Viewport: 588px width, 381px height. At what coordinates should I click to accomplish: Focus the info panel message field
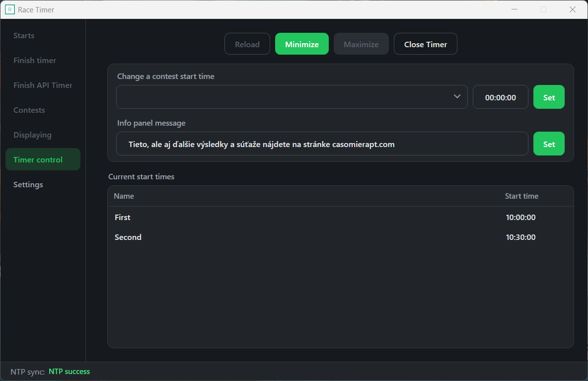[x=322, y=144]
